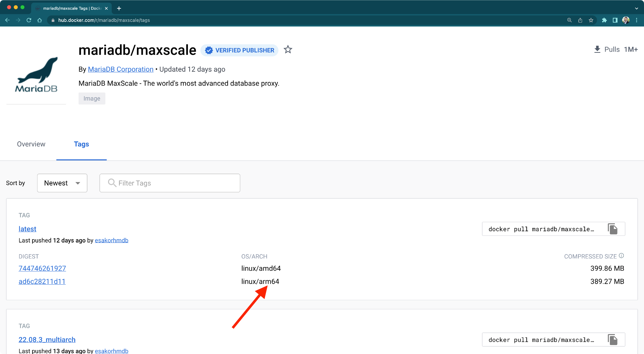Click the share page icon
This screenshot has width=644, height=354.
[580, 20]
